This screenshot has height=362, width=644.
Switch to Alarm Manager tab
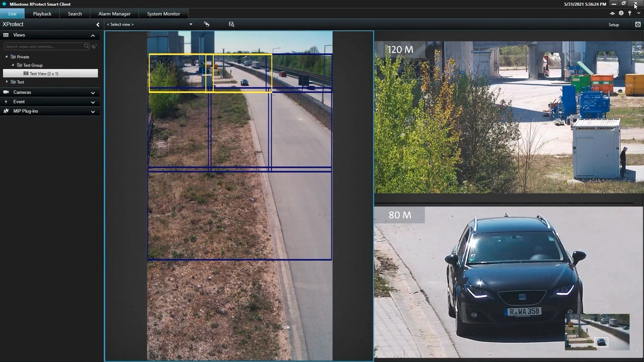pos(114,14)
